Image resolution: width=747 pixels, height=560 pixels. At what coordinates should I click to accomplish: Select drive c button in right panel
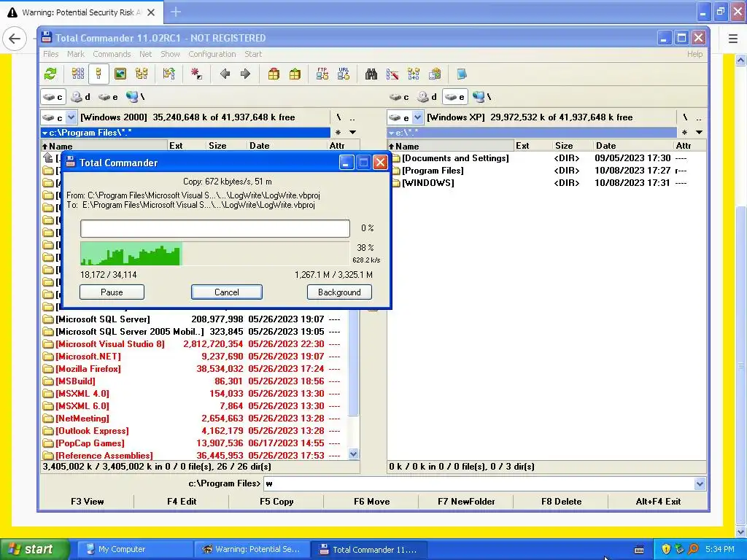399,97
